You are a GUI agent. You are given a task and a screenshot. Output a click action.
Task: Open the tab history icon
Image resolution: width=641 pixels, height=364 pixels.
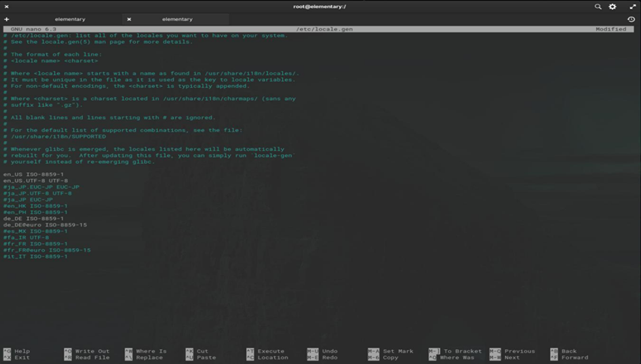[632, 19]
